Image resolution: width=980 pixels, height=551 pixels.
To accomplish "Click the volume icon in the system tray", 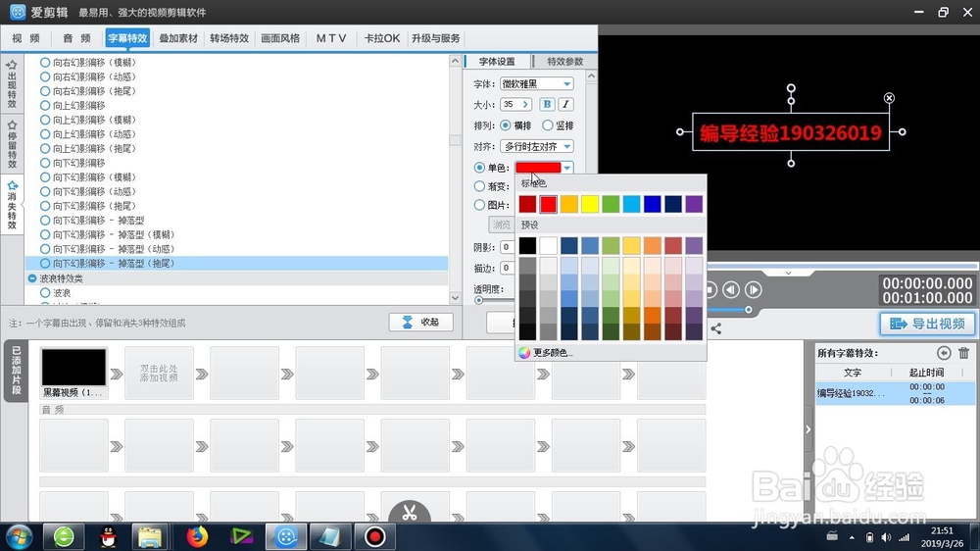I will [886, 537].
